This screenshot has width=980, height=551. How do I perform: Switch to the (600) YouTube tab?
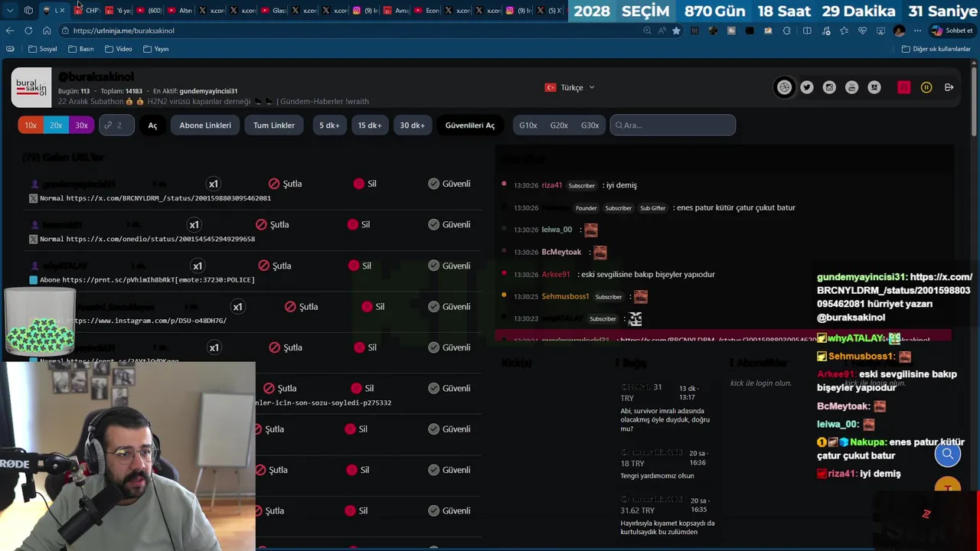149,11
